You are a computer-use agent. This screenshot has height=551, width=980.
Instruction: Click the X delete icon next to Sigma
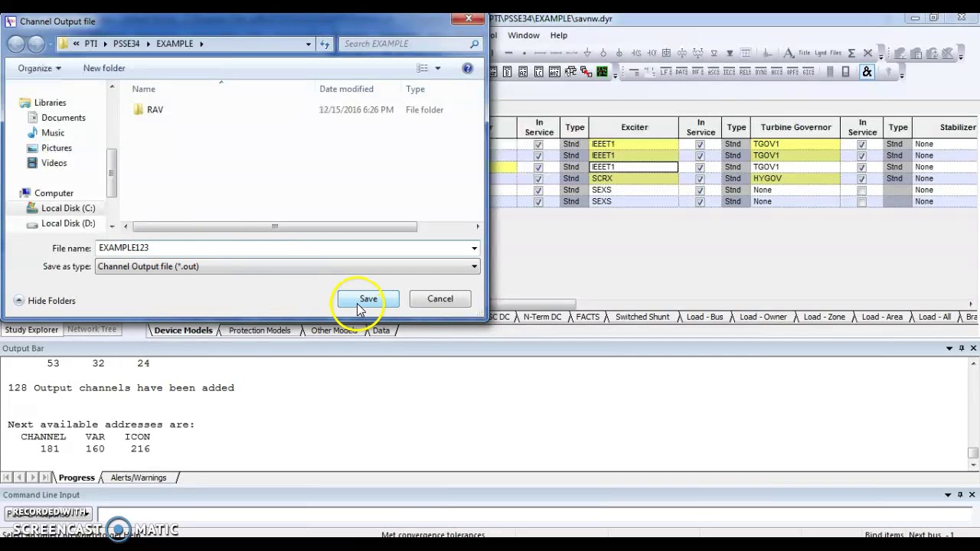[x=867, y=53]
